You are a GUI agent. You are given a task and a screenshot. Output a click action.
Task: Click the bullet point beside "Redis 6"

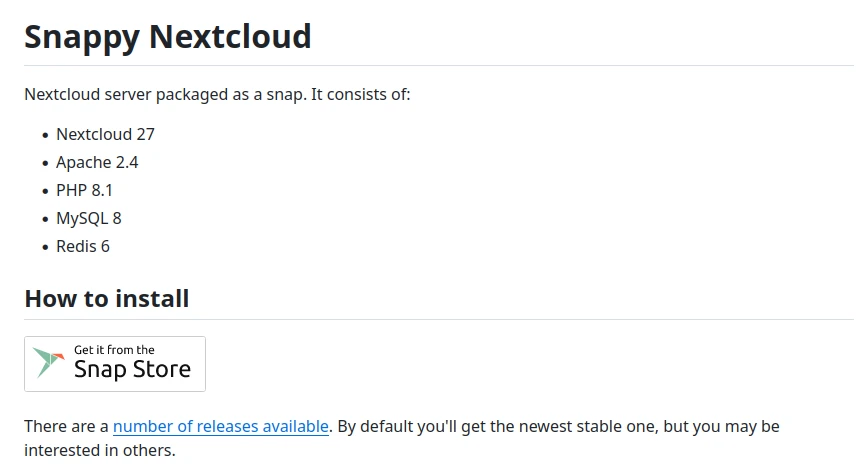pos(45,247)
